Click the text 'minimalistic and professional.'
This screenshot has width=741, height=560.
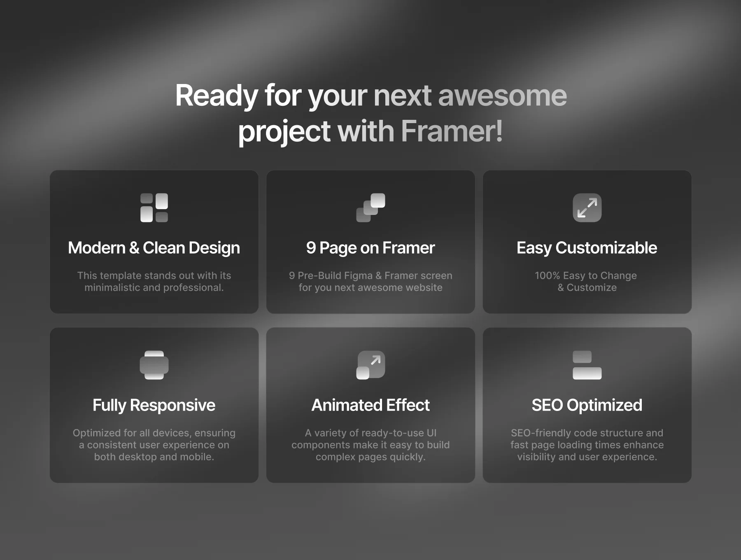[x=154, y=287]
